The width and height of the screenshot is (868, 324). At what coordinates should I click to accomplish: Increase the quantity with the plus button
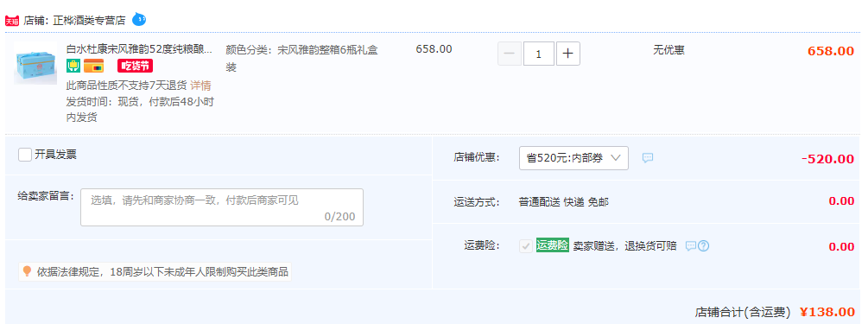pyautogui.click(x=568, y=54)
